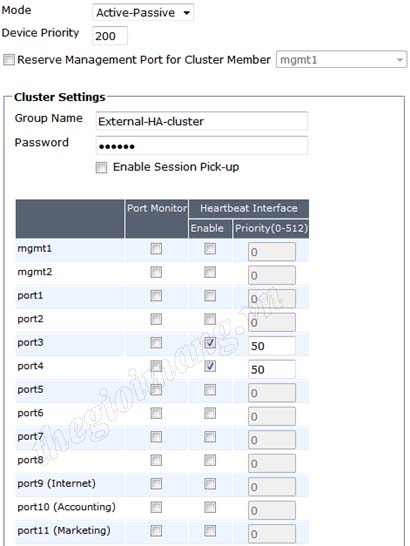410x546 pixels.
Task: Click port4 heartbeat priority field
Action: click(x=272, y=369)
